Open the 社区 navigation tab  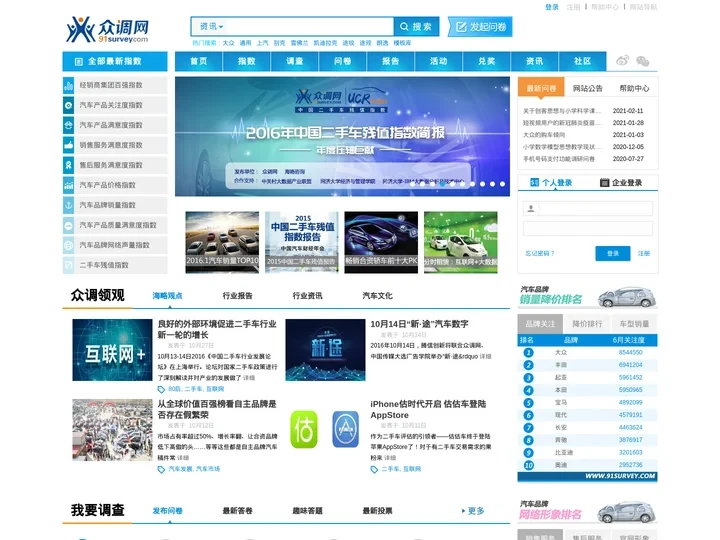[x=582, y=62]
